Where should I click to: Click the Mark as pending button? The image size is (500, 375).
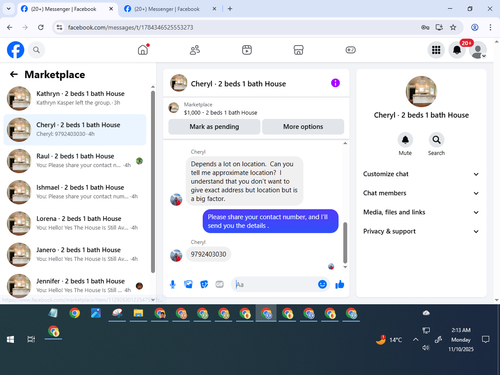tap(214, 127)
